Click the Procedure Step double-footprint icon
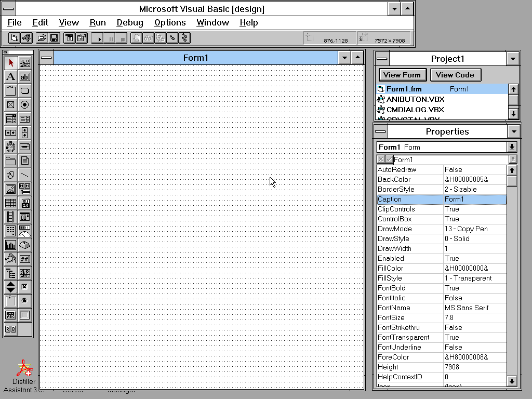Screen dimensions: 532x399 184,37
